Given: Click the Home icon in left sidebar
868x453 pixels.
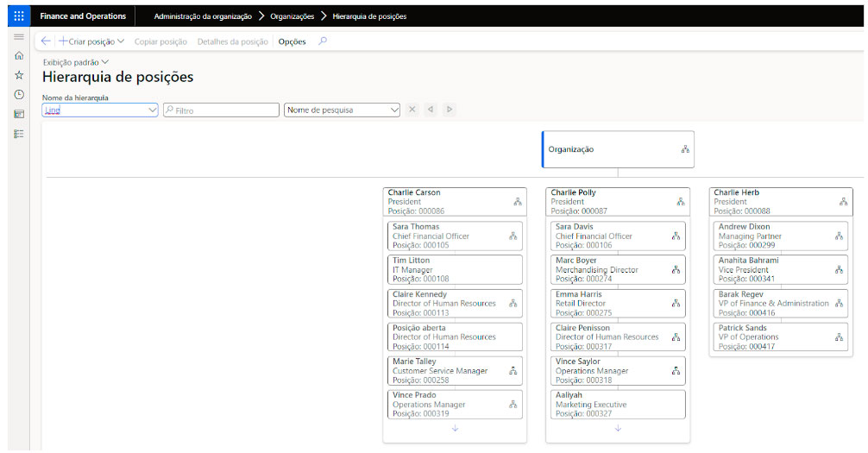Looking at the screenshot, I should click(19, 55).
